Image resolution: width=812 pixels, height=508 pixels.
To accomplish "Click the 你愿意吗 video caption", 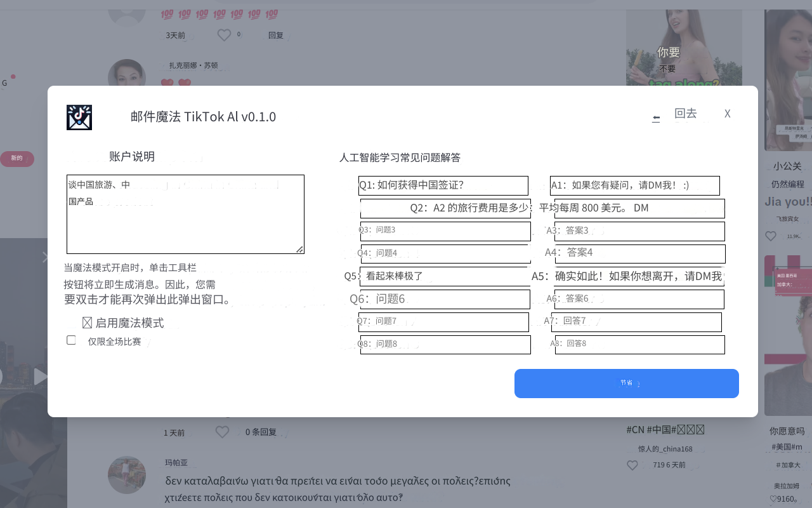I will 787,431.
